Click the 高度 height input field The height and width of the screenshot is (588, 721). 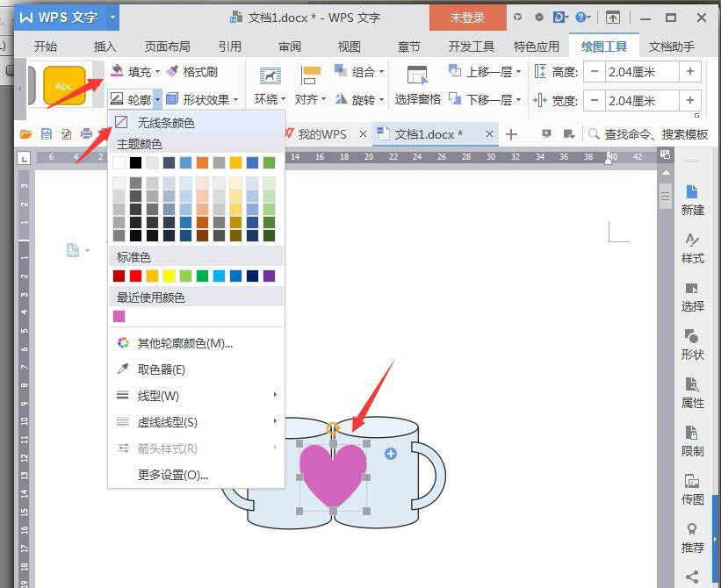(x=642, y=72)
